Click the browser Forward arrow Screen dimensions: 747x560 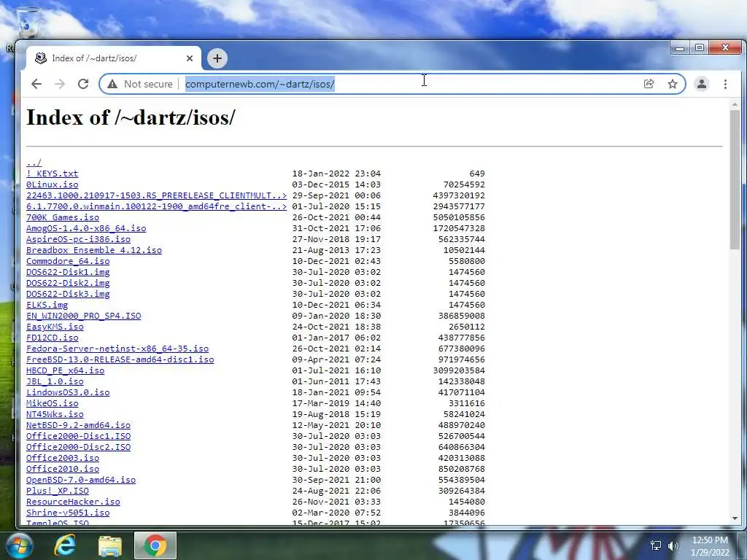60,84
